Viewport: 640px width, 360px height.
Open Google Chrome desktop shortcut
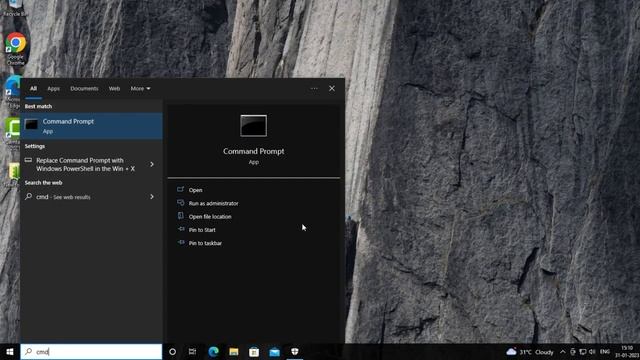pos(16,48)
